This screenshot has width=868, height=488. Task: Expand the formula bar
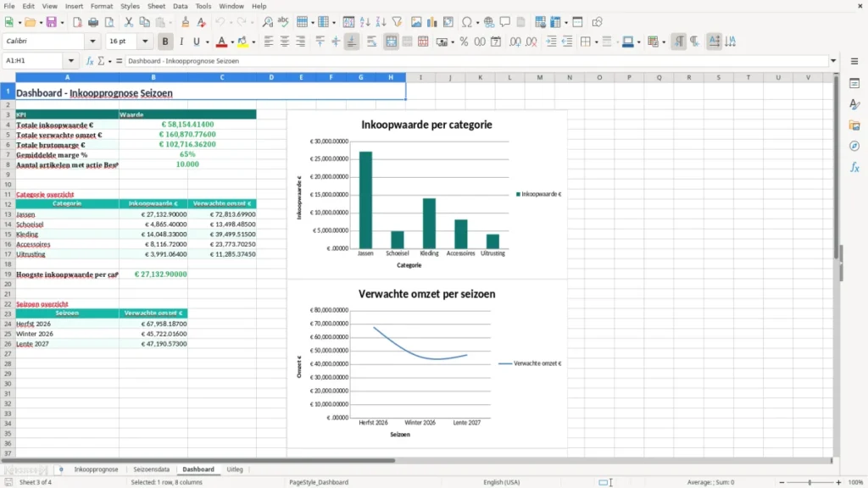(x=833, y=61)
